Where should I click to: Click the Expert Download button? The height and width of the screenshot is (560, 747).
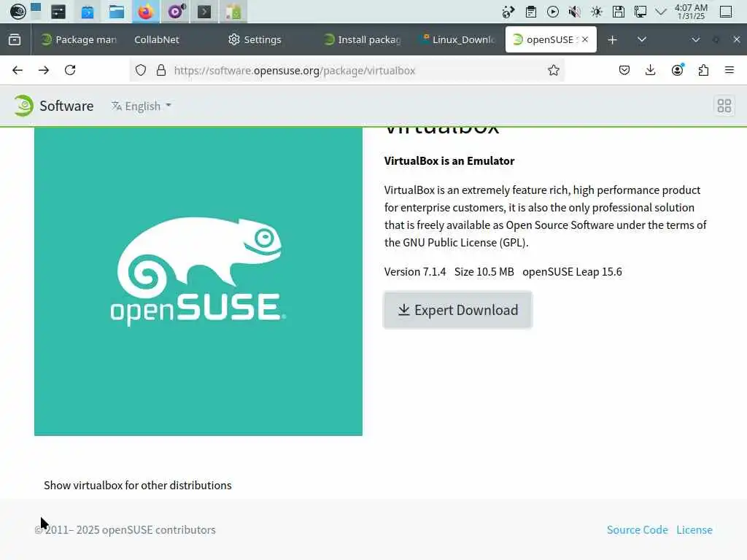click(458, 310)
